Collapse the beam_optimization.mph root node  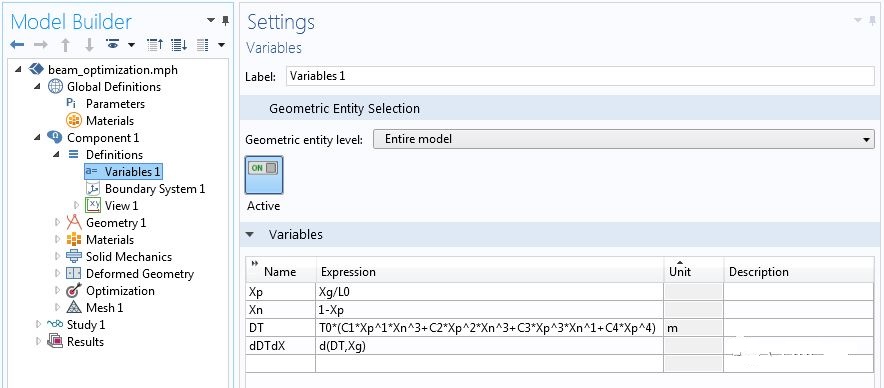pyautogui.click(x=18, y=69)
